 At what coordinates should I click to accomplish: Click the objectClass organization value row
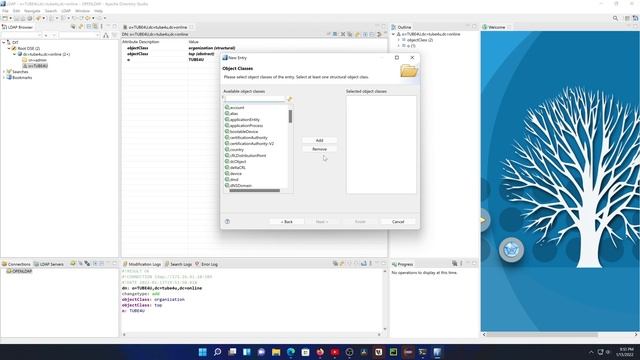click(254, 48)
